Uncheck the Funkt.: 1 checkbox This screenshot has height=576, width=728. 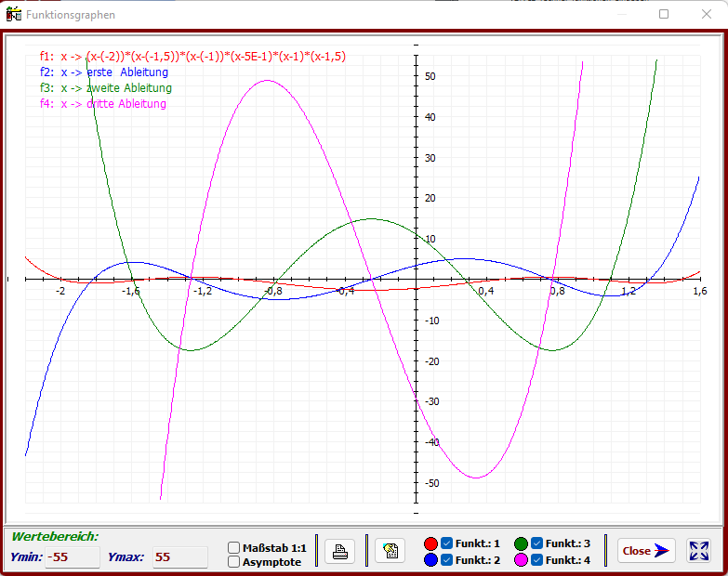(x=447, y=543)
